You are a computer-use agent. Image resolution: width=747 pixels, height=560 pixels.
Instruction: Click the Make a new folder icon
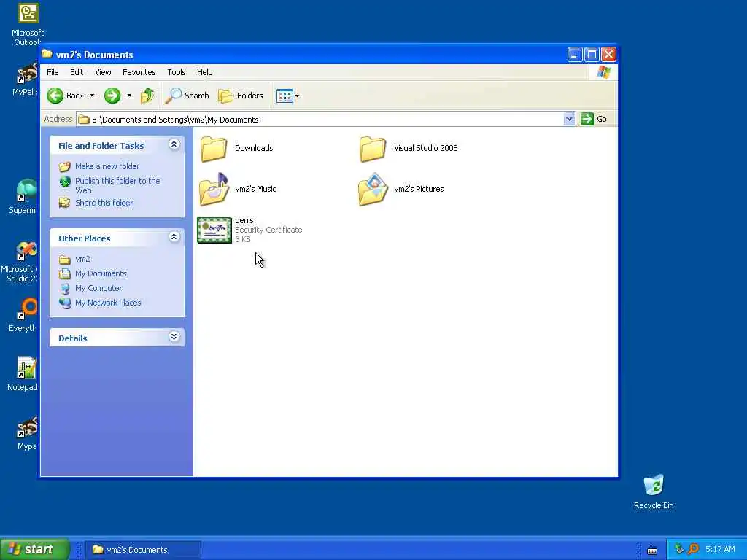point(65,167)
